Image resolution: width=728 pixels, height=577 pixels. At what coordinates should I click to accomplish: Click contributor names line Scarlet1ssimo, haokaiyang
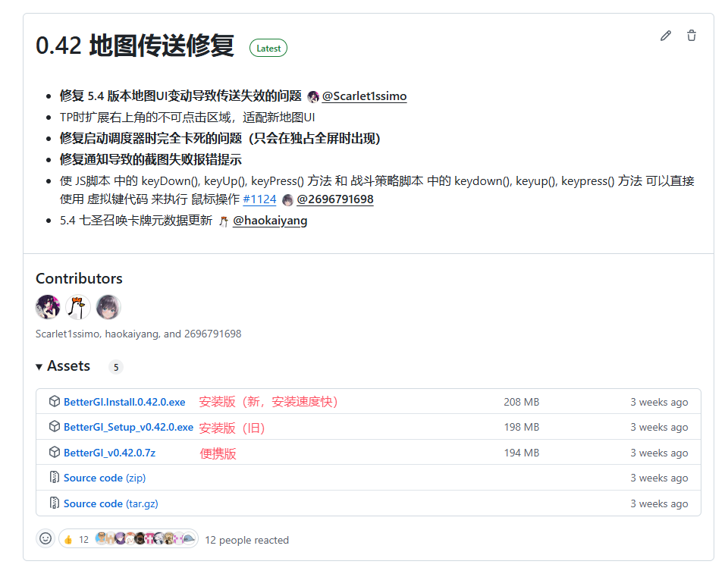click(138, 334)
